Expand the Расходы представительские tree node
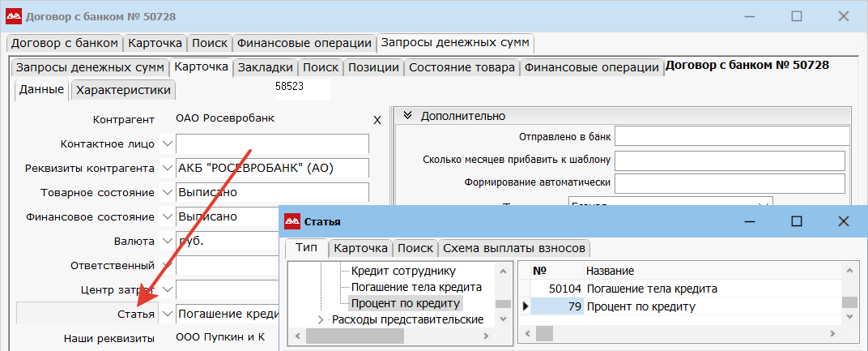The height and width of the screenshot is (351, 868). coord(321,319)
